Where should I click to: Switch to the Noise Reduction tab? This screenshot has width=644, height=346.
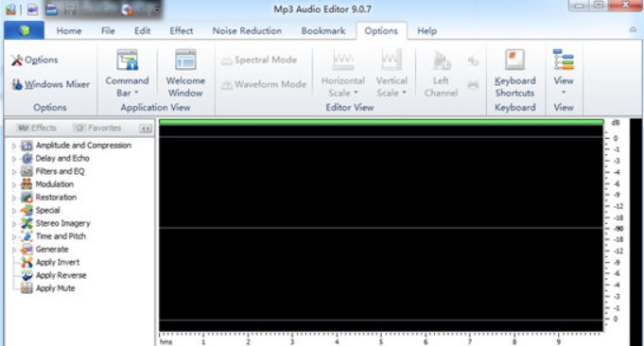pyautogui.click(x=247, y=31)
